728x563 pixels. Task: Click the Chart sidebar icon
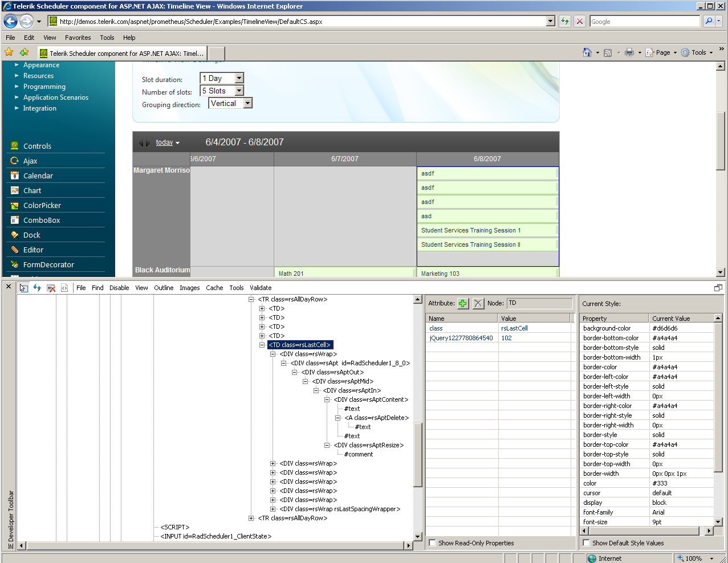coord(15,190)
